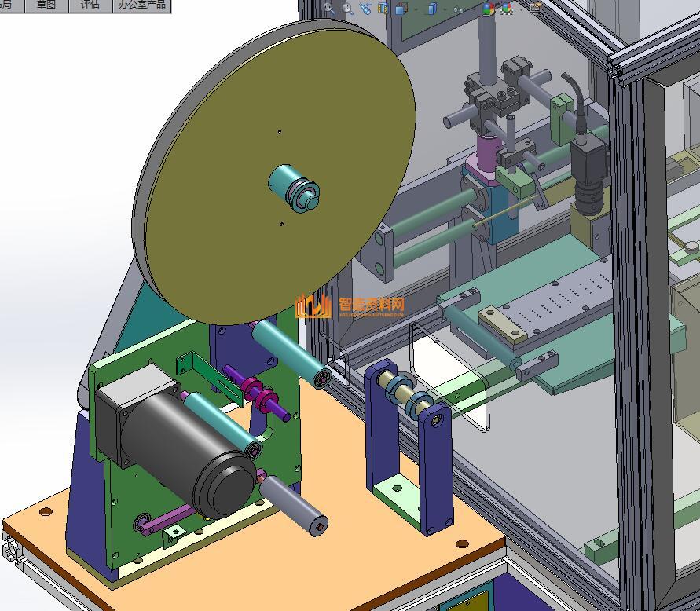
Task: Expand the View Orientation dropdown arrow
Action: 415,9
